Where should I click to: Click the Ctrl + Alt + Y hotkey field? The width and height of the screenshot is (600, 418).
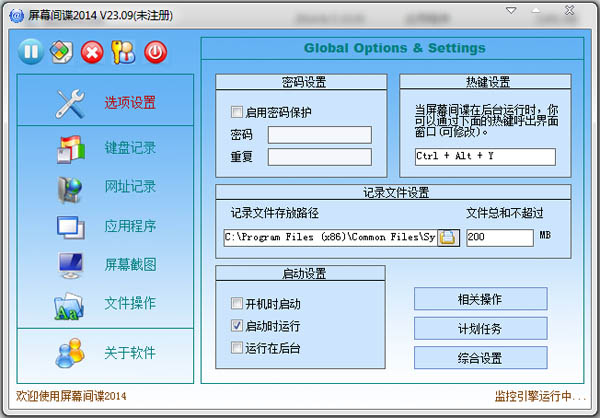click(x=485, y=157)
